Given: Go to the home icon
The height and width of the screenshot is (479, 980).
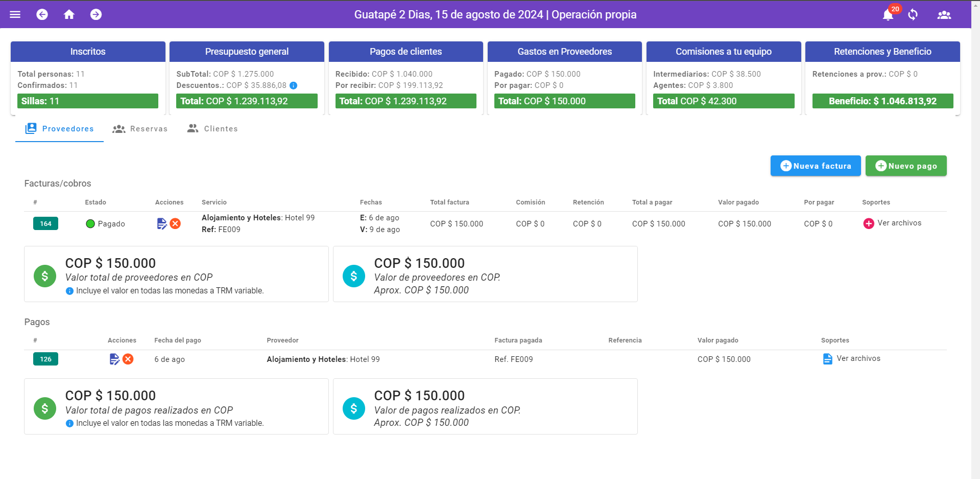Looking at the screenshot, I should [x=69, y=14].
